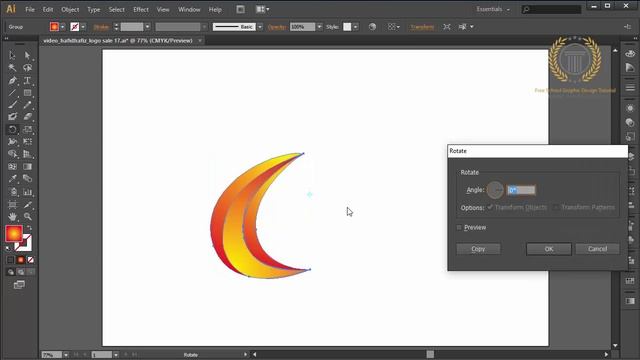This screenshot has width=640, height=360.
Task: Select the Type tool
Action: coord(27,80)
